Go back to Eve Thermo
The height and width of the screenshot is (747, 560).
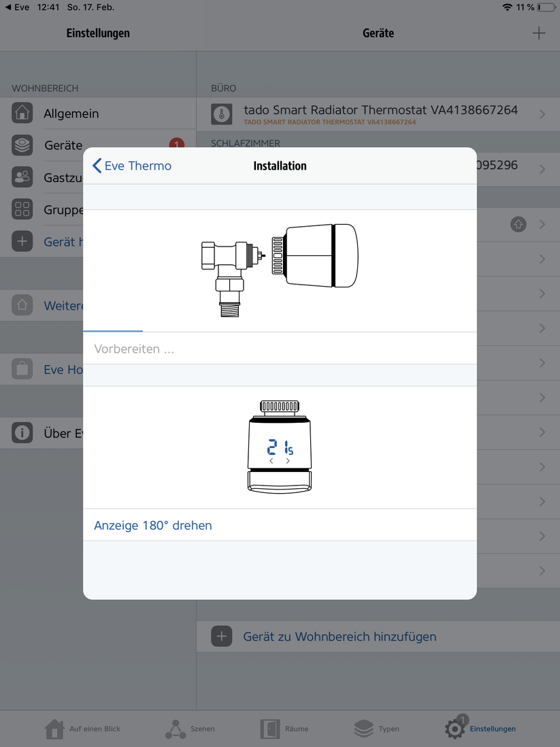point(132,165)
